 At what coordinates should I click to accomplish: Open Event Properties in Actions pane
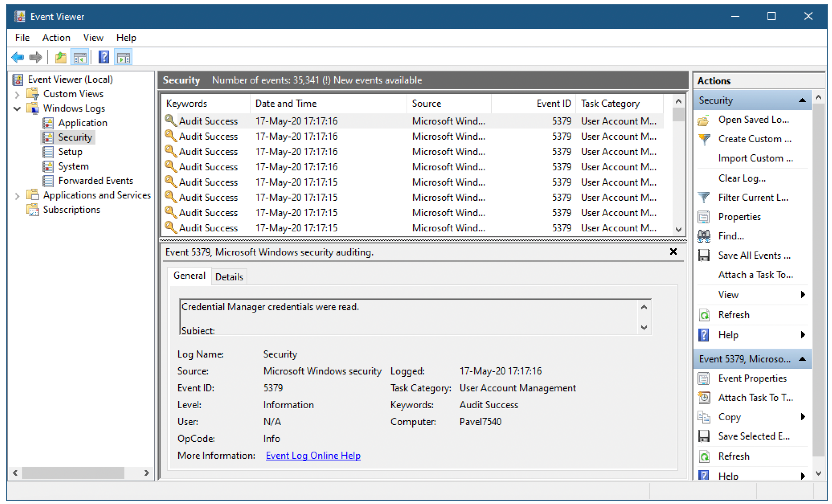tap(752, 379)
